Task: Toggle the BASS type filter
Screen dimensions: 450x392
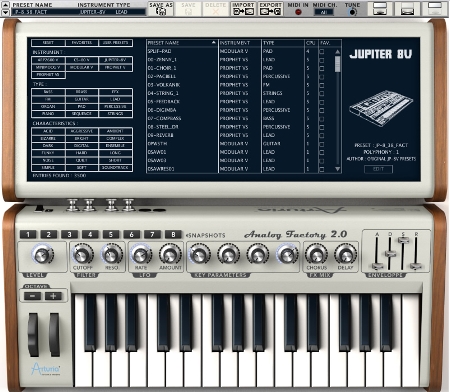Action: 48,92
